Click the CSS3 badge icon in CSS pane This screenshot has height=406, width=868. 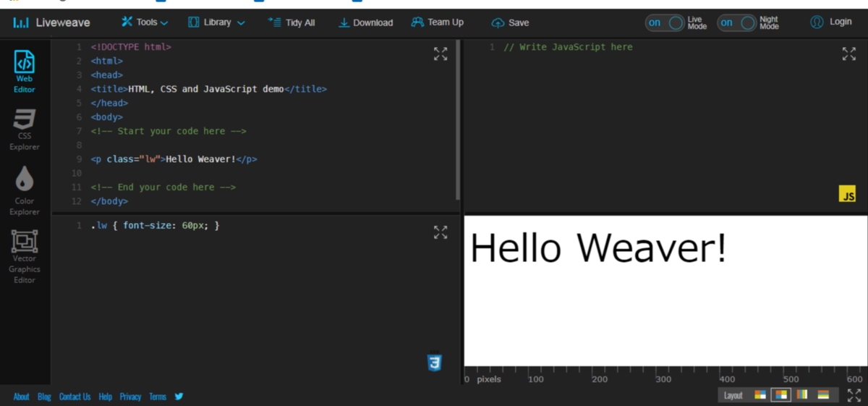(x=434, y=362)
